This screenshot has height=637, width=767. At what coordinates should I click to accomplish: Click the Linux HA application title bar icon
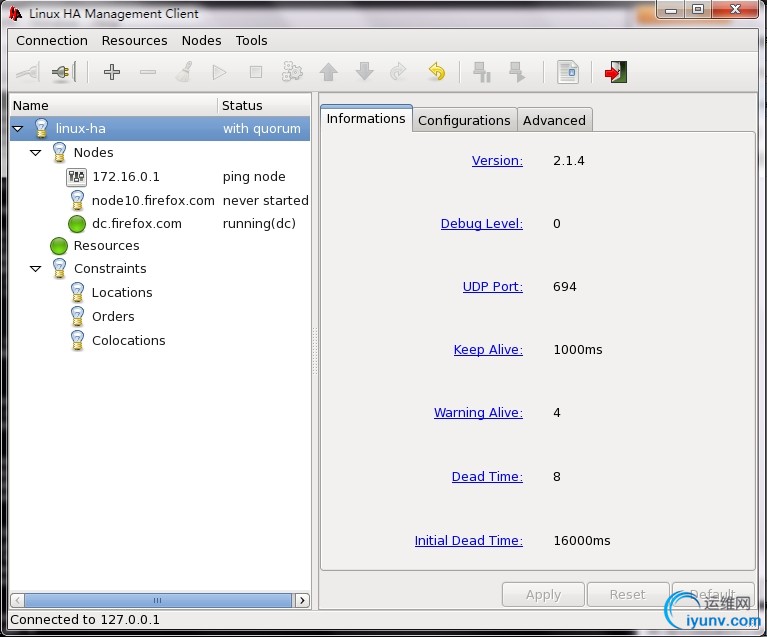[15, 14]
